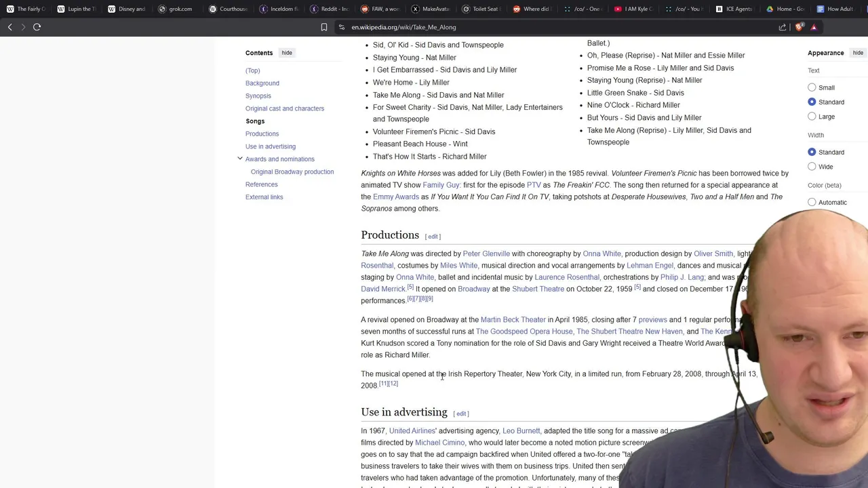Open the United Airlines link

(412, 431)
